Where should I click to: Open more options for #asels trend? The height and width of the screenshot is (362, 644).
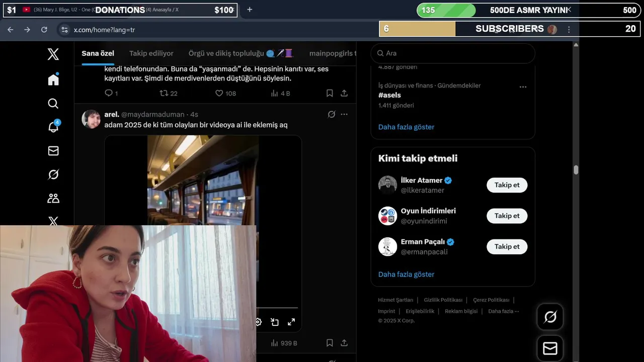(x=523, y=87)
